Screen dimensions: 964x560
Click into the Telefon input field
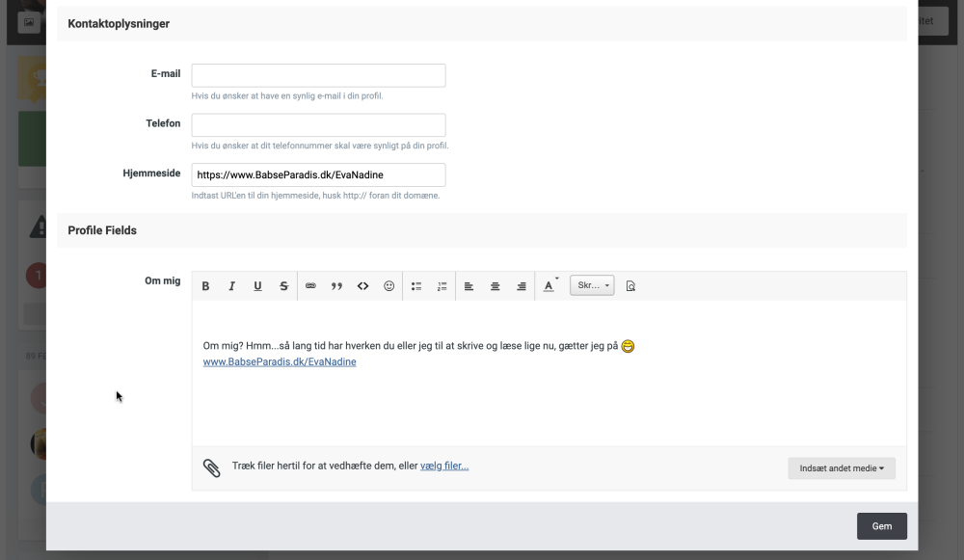tap(318, 125)
